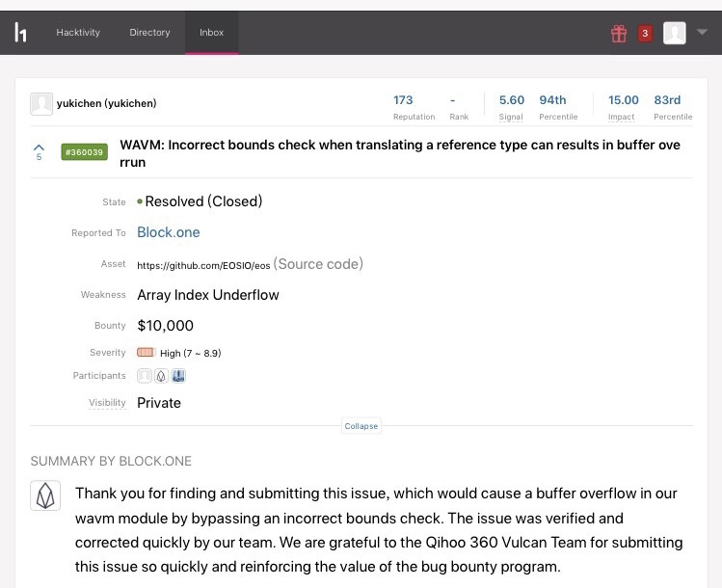The width and height of the screenshot is (722, 588).
Task: Collapse the report details section
Action: tap(361, 426)
